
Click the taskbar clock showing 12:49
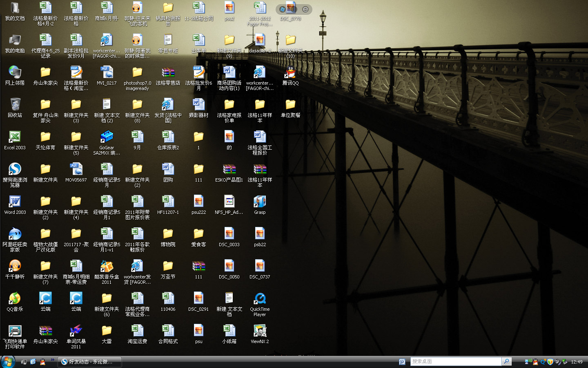point(577,362)
